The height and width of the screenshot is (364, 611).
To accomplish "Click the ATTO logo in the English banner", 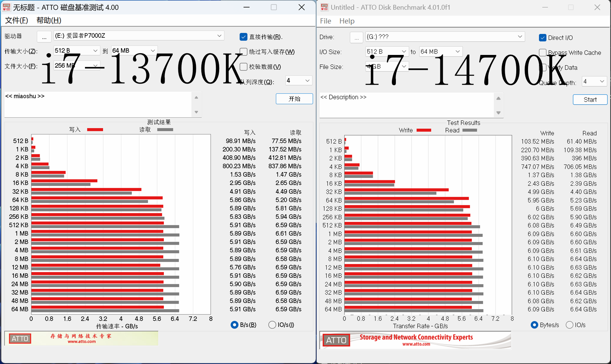I will pyautogui.click(x=336, y=340).
